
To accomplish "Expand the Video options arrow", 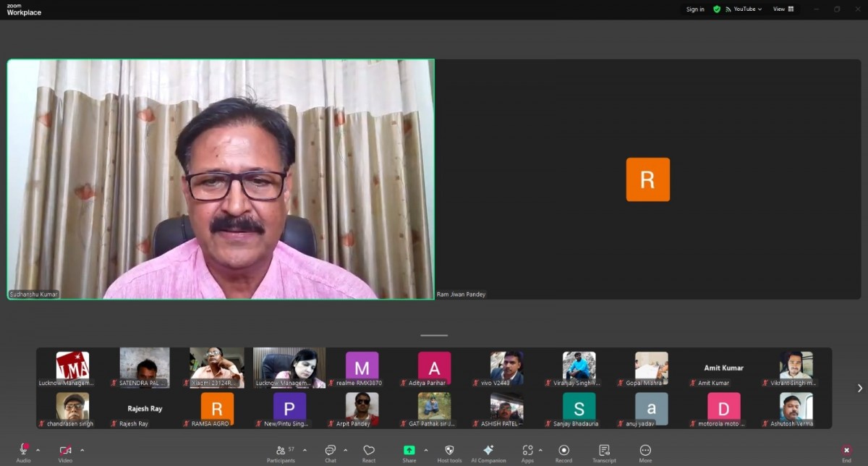I will pos(82,450).
